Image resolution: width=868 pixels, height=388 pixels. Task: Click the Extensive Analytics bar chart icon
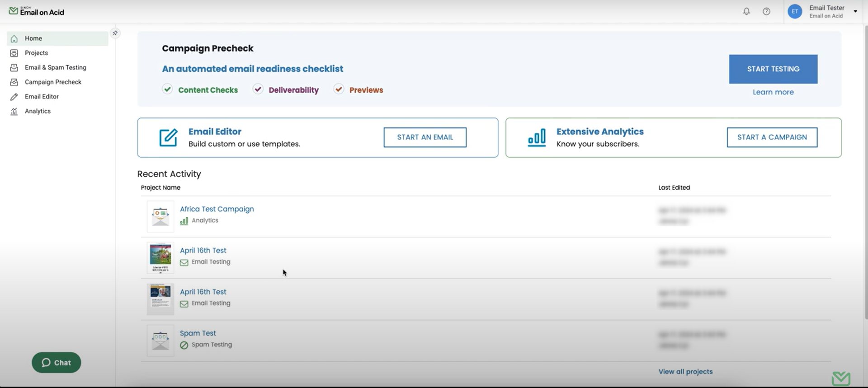(537, 138)
